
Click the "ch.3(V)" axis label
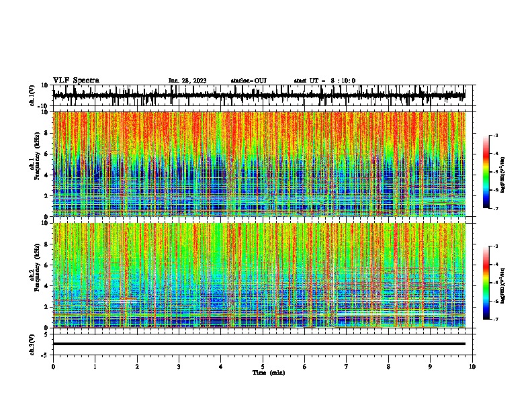point(32,345)
